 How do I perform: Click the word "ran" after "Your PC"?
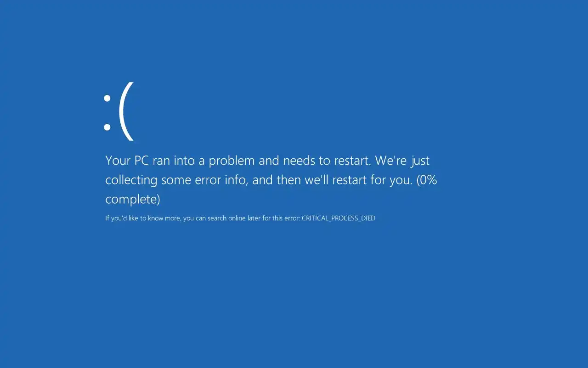tap(161, 161)
